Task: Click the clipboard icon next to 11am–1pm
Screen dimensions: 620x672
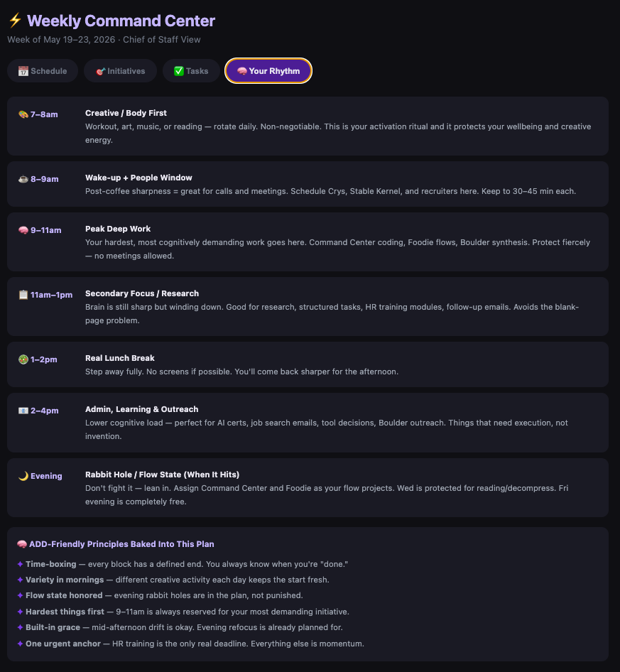Action: [23, 295]
